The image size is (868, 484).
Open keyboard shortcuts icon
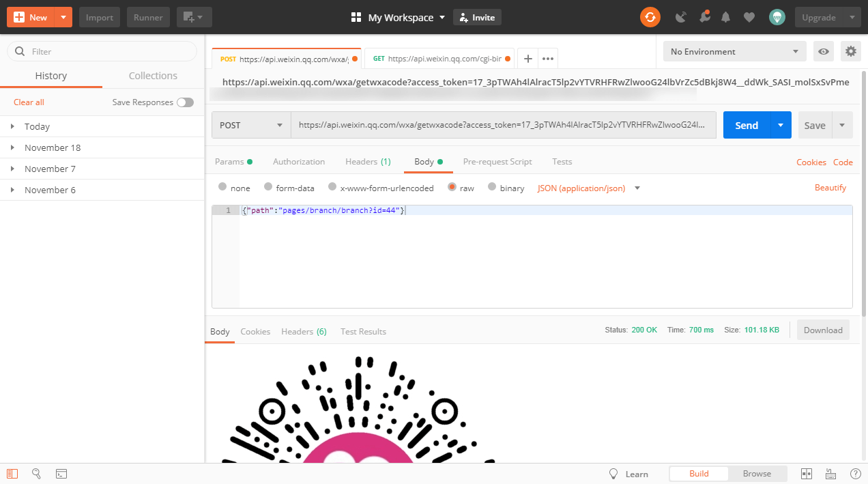(830, 473)
